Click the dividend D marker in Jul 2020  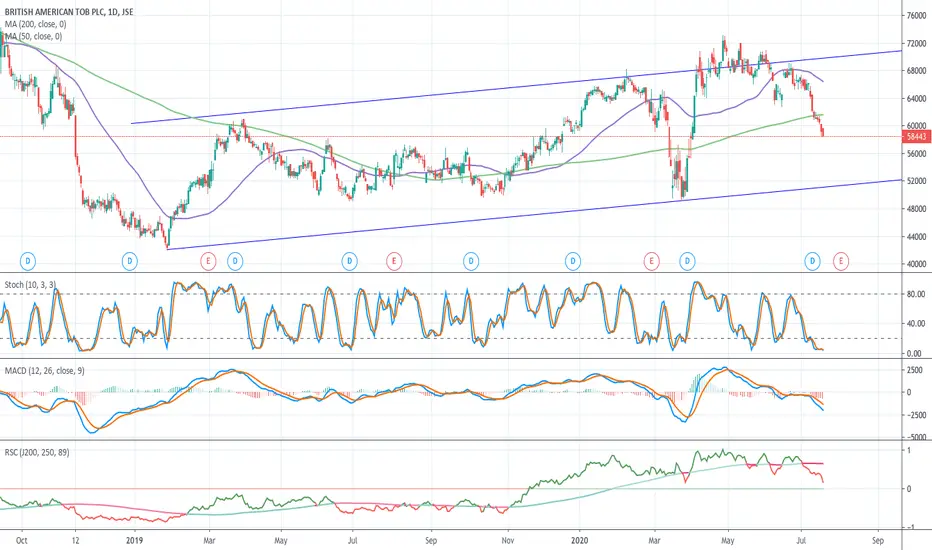coord(812,261)
